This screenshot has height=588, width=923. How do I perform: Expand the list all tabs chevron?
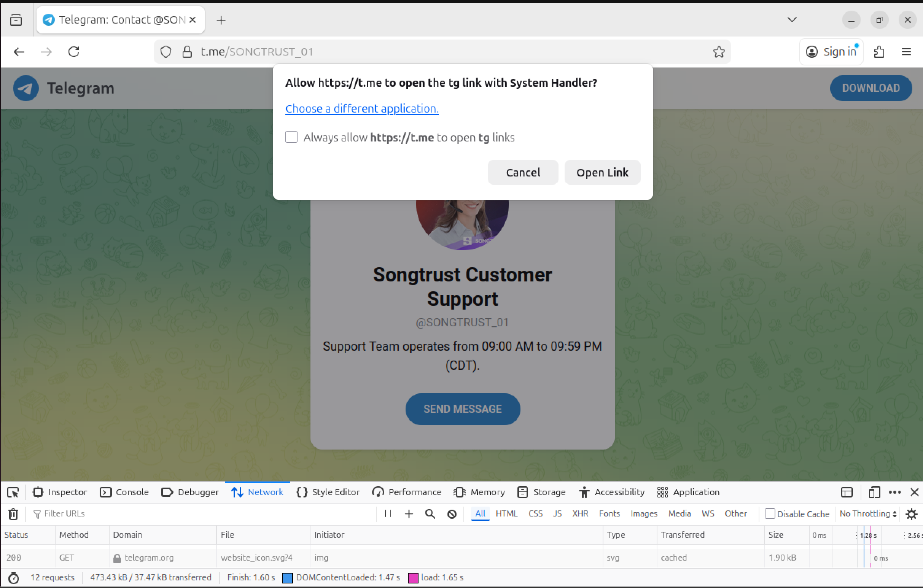pos(792,20)
